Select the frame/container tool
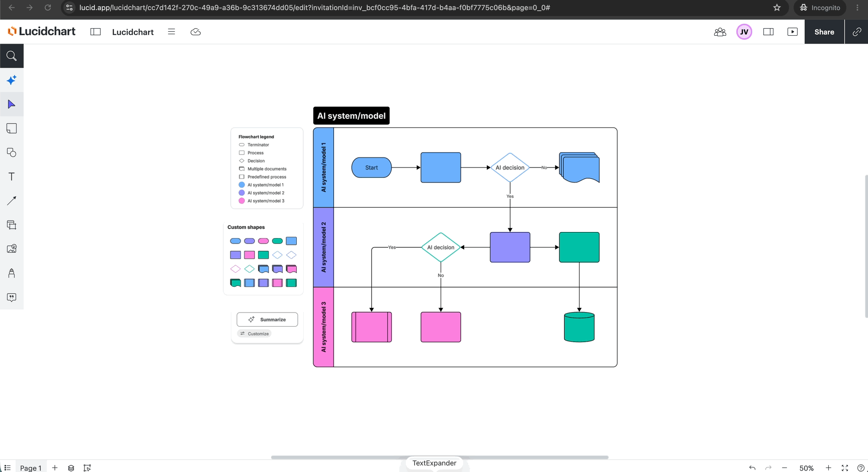 click(12, 128)
